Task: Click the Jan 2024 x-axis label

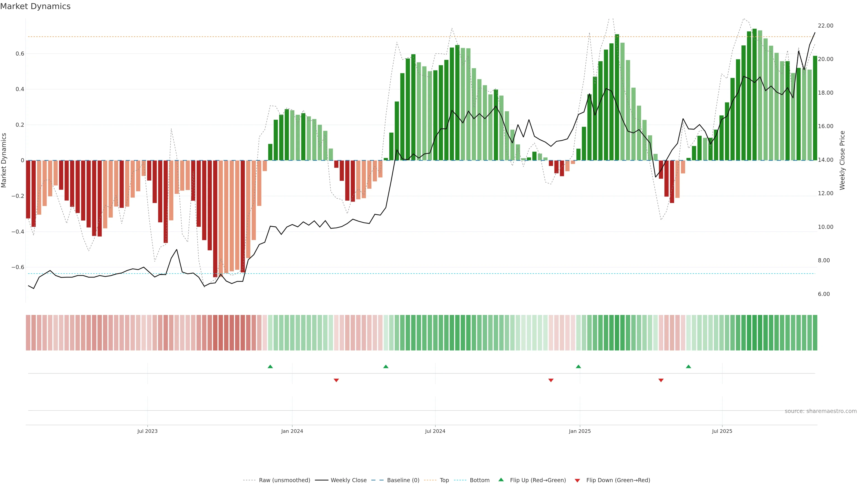Action: 292,431
